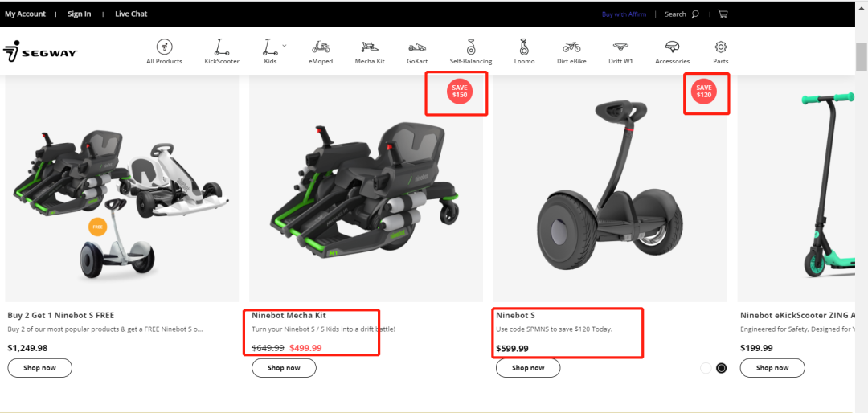This screenshot has width=868, height=413.
Task: Expand the Kids category dropdown
Action: coord(284,45)
